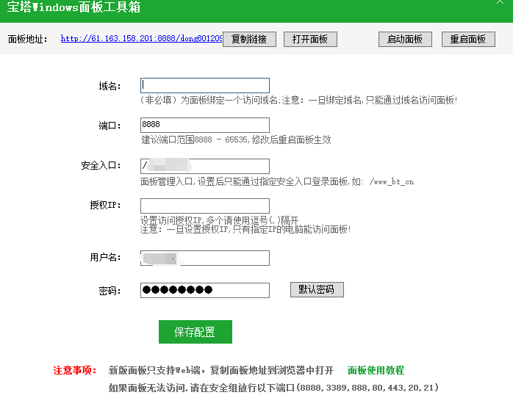Restart the panel with 重启面板

[468, 39]
